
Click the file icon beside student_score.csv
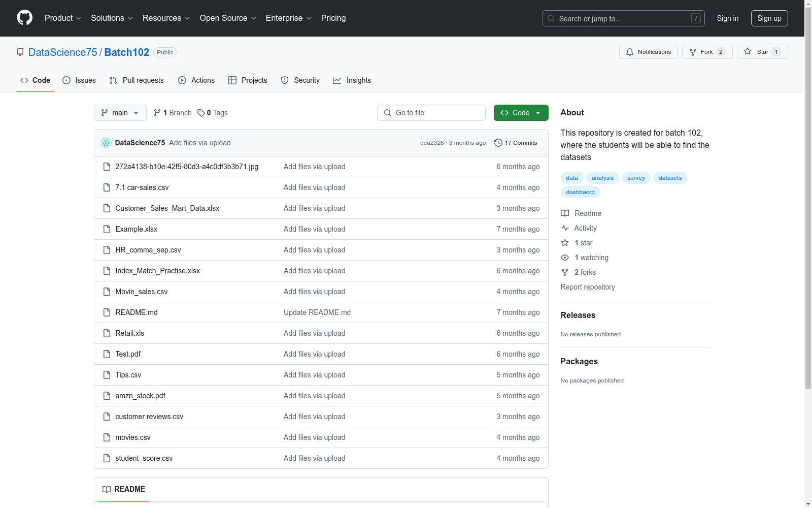click(x=107, y=458)
